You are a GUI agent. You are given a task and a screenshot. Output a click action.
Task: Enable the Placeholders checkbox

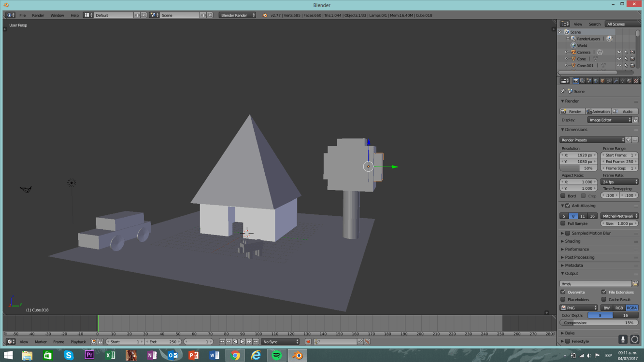pyautogui.click(x=563, y=300)
